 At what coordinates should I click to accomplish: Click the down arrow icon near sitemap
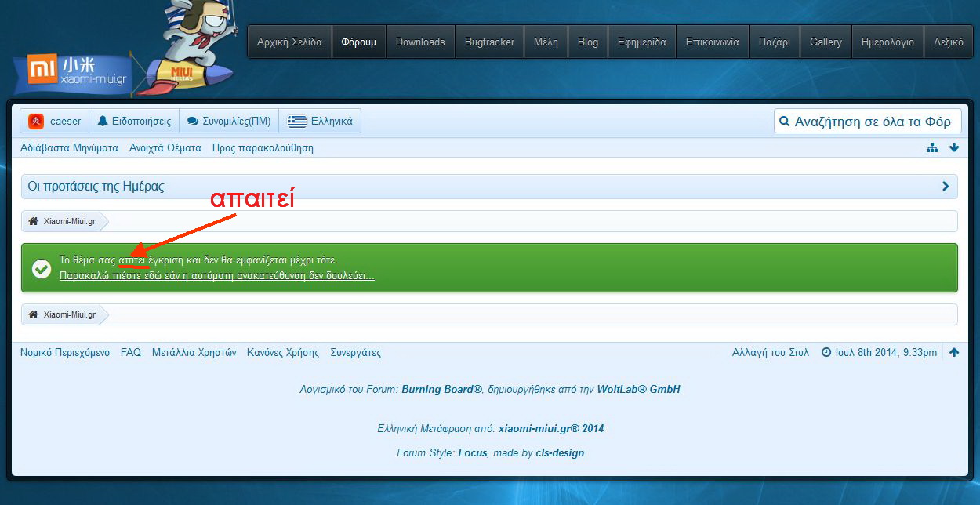954,147
